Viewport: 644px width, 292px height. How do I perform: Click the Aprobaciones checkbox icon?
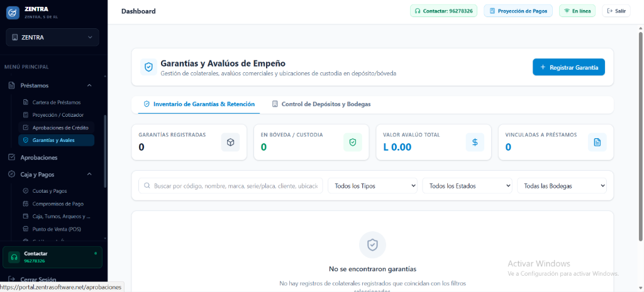click(12, 158)
